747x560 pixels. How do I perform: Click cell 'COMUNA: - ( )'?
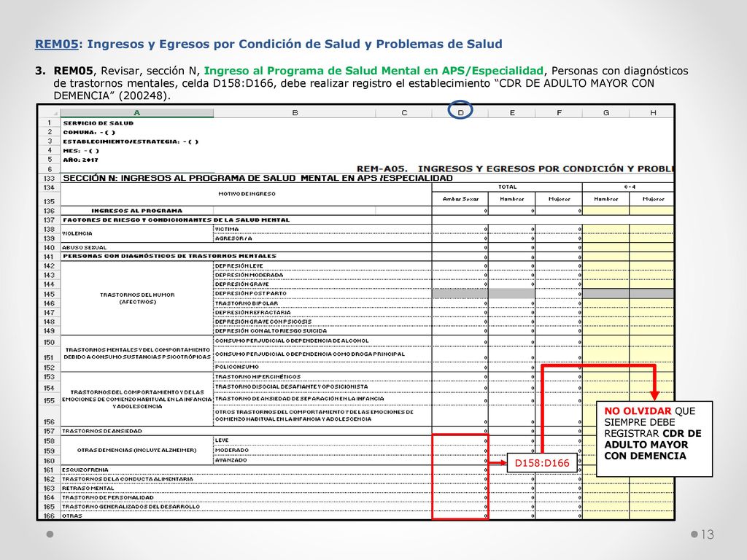pyautogui.click(x=89, y=133)
